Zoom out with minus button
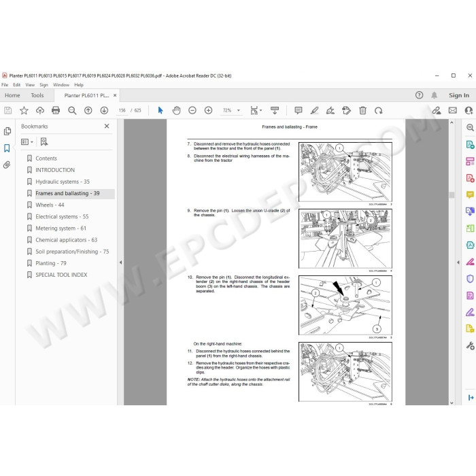476x476 pixels. (192, 110)
